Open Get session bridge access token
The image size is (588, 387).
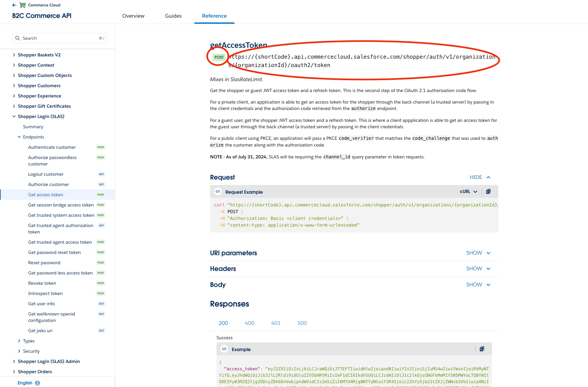point(61,205)
